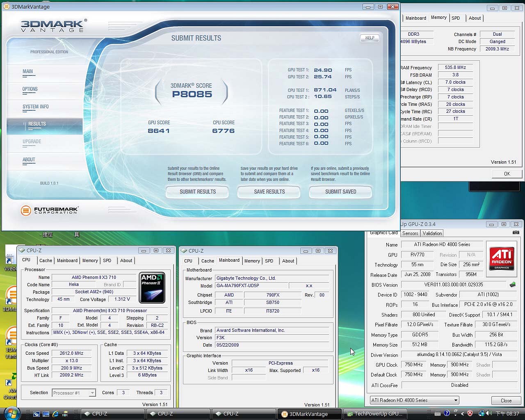Open CPU tab in the CPU-Z mainboard window
The width and height of the screenshot is (525, 420).
click(x=188, y=261)
